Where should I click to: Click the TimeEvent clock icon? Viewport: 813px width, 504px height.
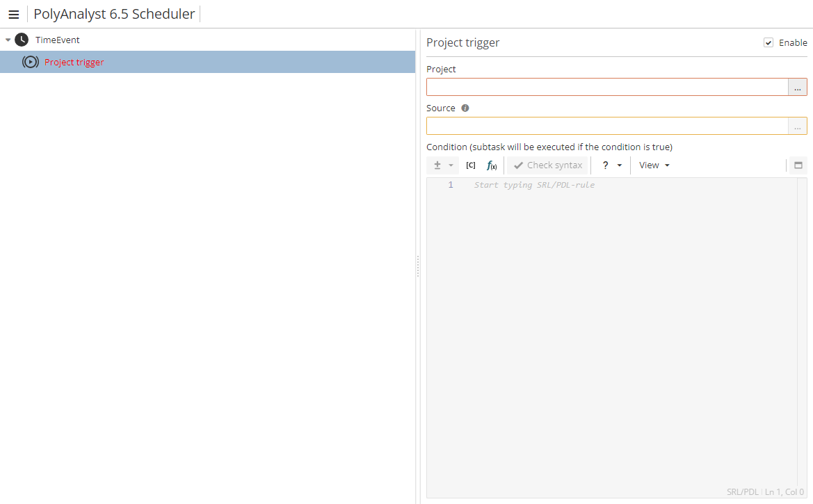tap(22, 40)
